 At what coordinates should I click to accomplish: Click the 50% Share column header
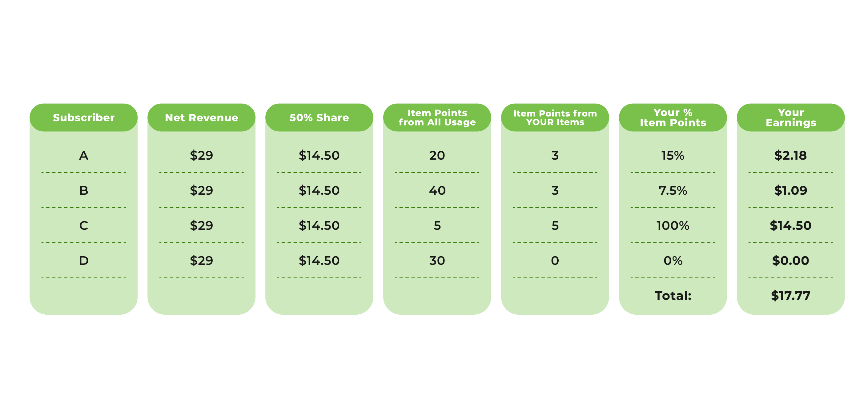click(319, 117)
